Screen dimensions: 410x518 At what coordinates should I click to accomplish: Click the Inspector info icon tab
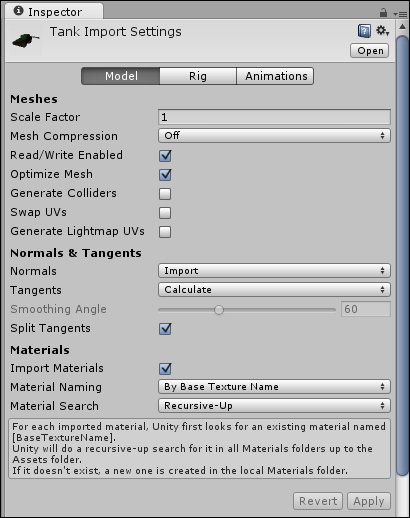[19, 11]
